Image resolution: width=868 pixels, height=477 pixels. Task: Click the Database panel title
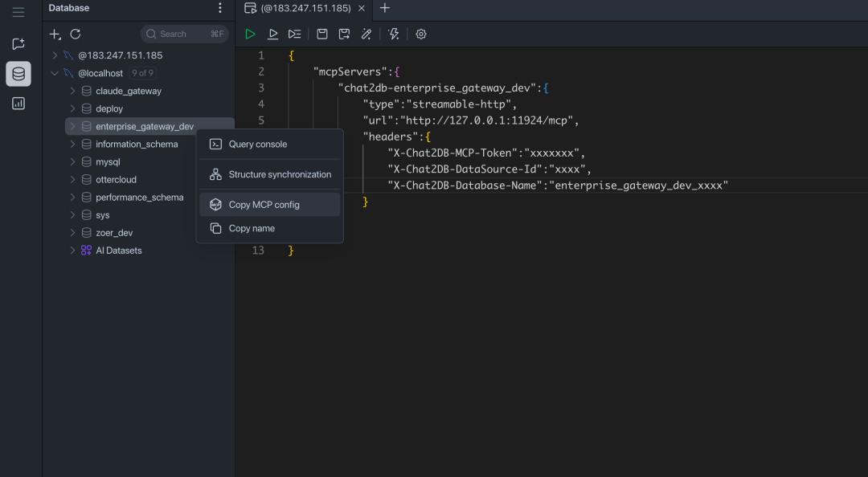(68, 8)
